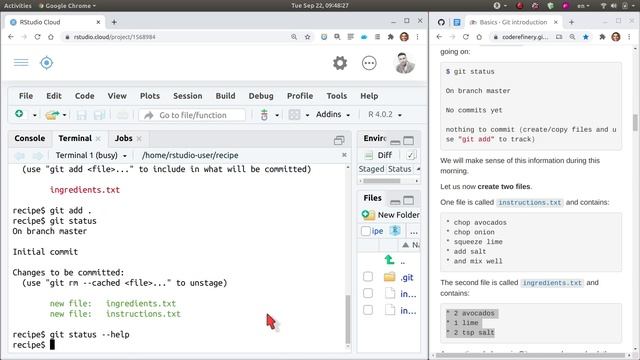
Task: Focus the Go to file/function field
Action: 192,115
